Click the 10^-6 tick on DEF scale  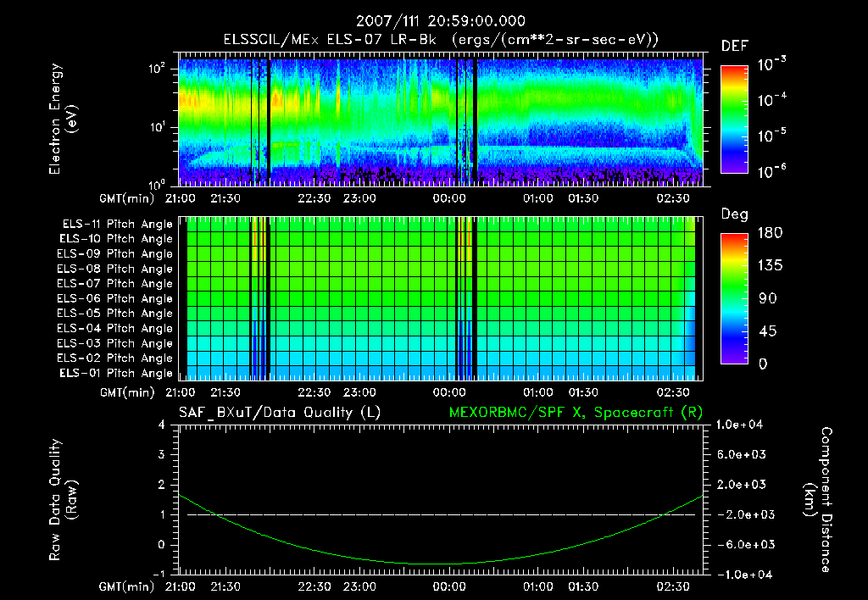[771, 171]
